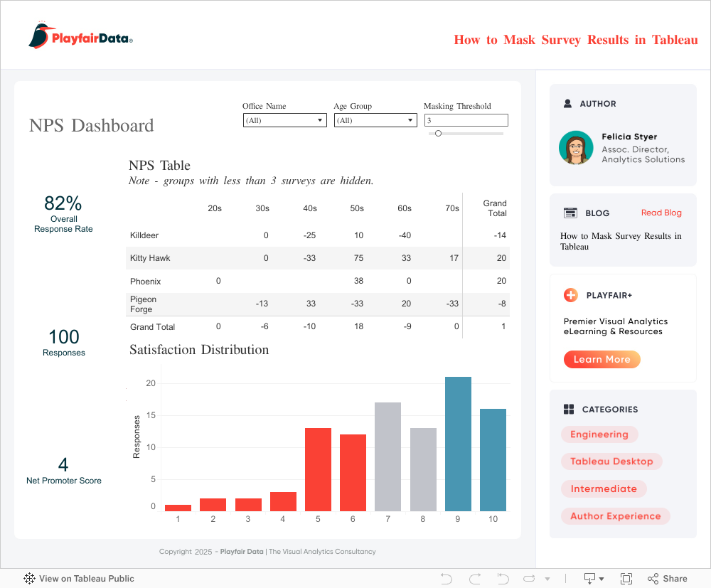Click the revert/reset view icon

[503, 578]
